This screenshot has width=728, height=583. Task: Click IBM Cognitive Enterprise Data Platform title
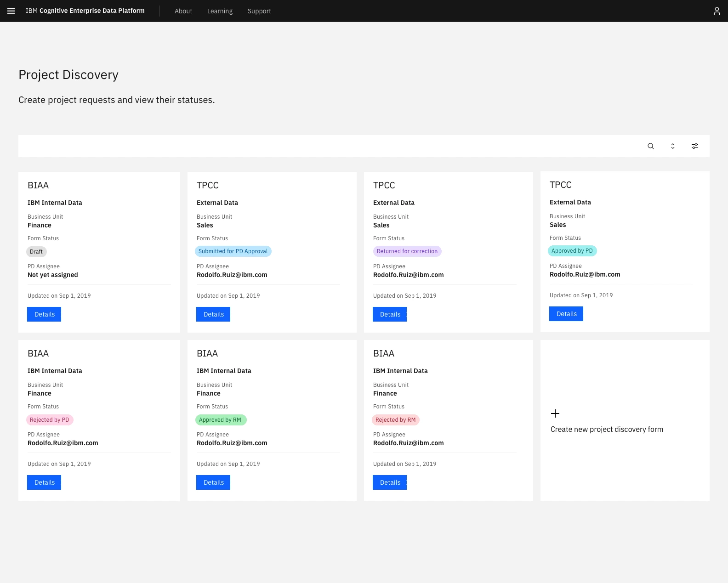[85, 11]
